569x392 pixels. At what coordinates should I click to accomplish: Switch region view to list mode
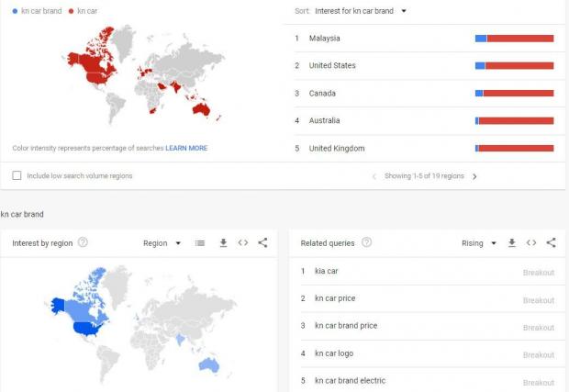pos(200,243)
